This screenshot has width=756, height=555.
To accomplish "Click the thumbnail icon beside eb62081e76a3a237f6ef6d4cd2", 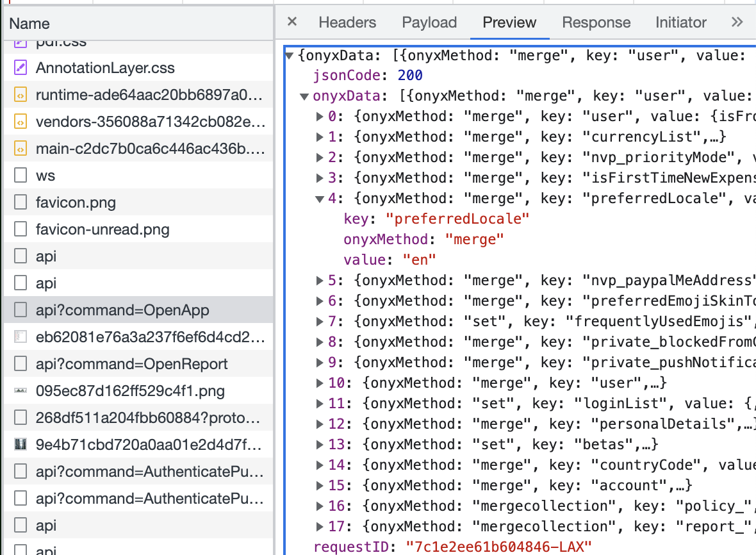I will [21, 336].
